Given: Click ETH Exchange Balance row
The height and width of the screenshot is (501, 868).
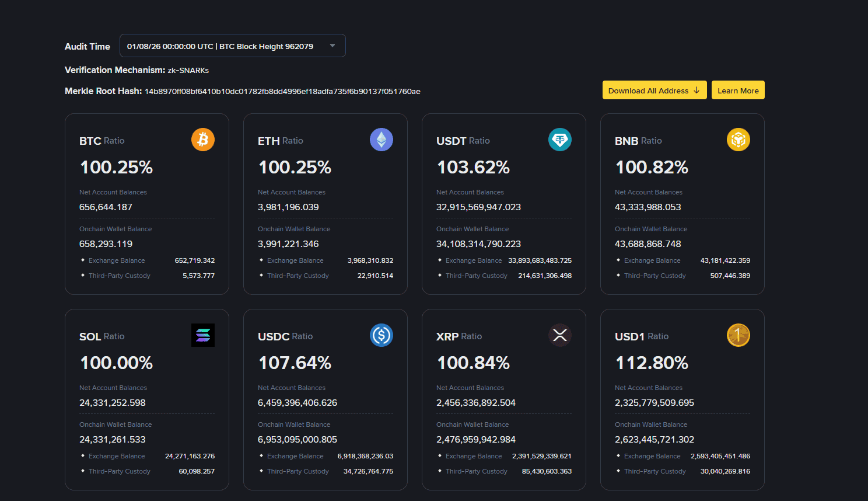Looking at the screenshot, I should coord(325,260).
